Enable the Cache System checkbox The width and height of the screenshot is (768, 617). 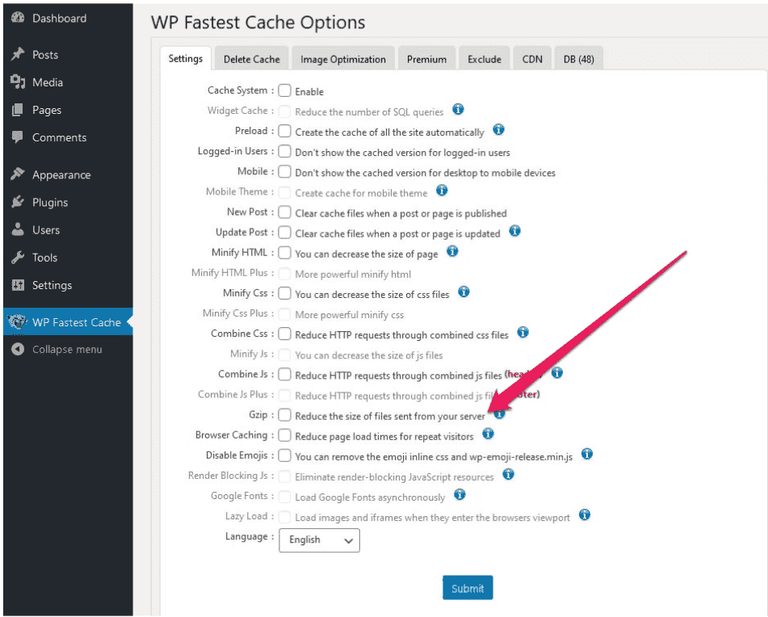(285, 91)
